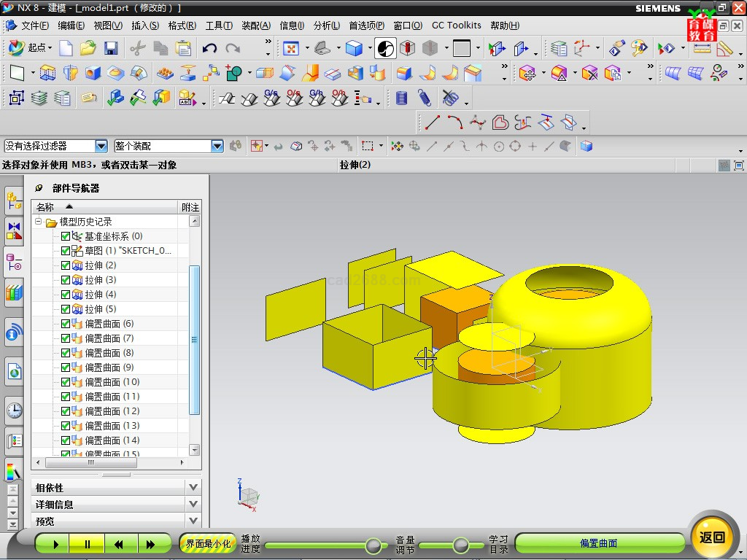Image resolution: width=747 pixels, height=560 pixels.
Task: Select the Extrude feature tool icon
Action: [47, 73]
